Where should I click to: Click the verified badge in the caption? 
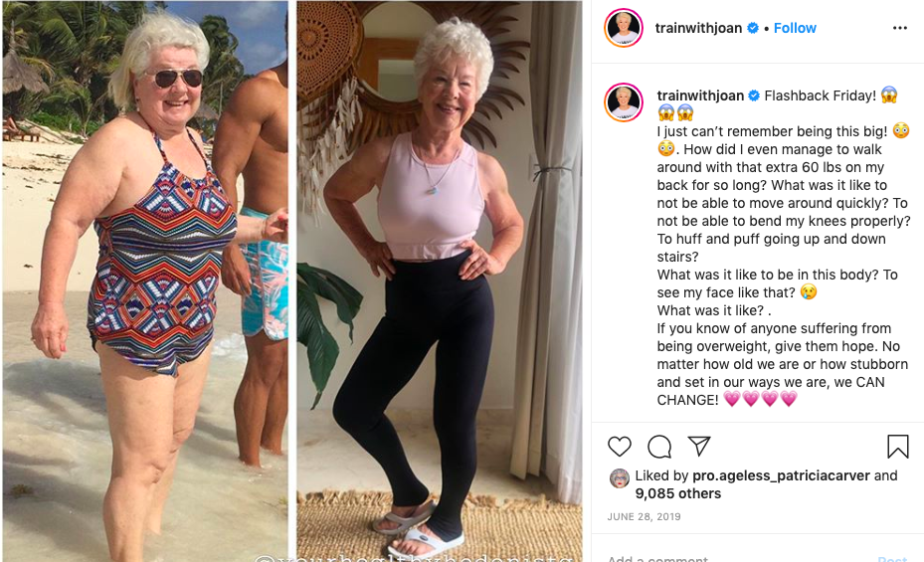[754, 95]
